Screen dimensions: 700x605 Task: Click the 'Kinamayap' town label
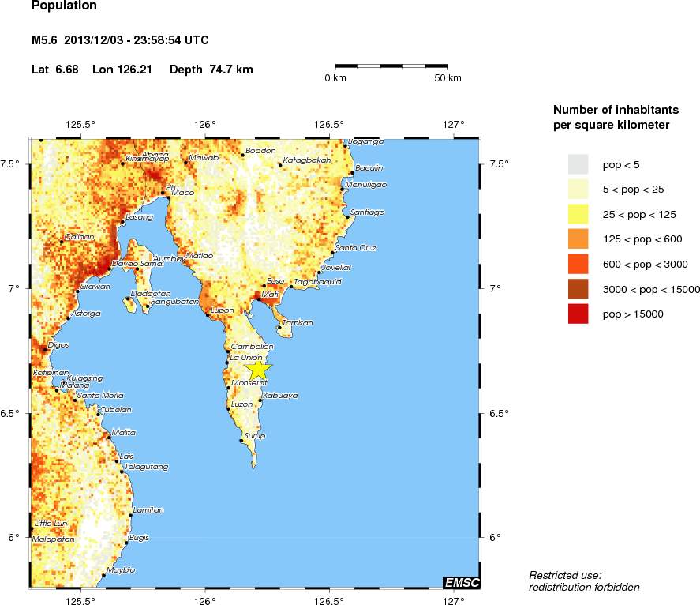pyautogui.click(x=148, y=159)
